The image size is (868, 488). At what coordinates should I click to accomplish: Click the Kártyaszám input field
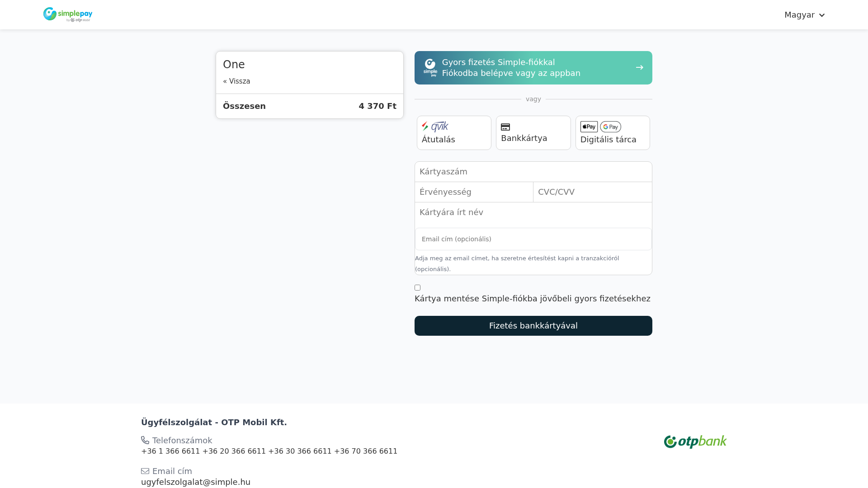click(x=533, y=172)
